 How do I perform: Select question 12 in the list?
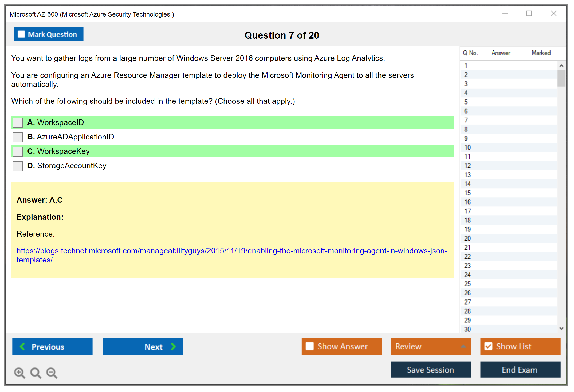pyautogui.click(x=467, y=166)
